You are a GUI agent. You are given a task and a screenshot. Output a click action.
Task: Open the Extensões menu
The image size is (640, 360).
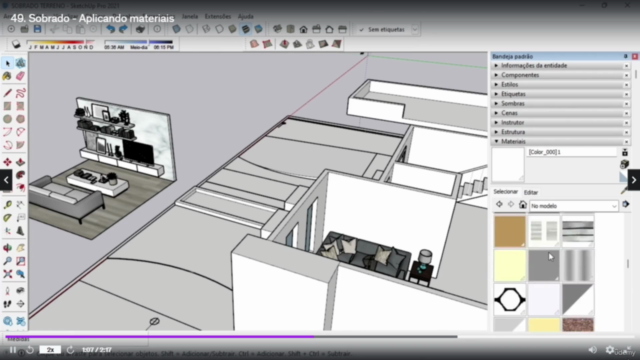(x=218, y=16)
